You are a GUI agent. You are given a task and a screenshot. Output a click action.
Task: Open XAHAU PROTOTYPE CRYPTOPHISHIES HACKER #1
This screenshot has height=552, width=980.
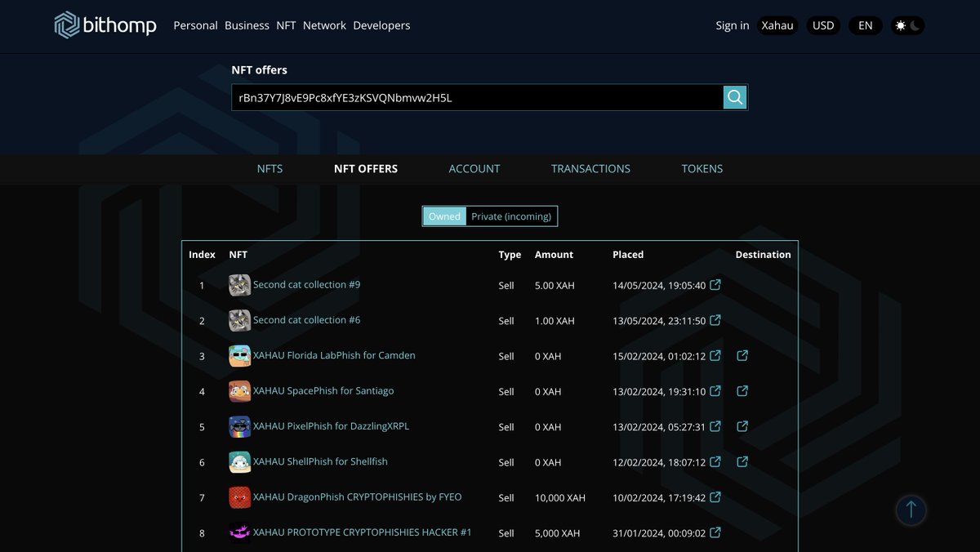click(363, 532)
